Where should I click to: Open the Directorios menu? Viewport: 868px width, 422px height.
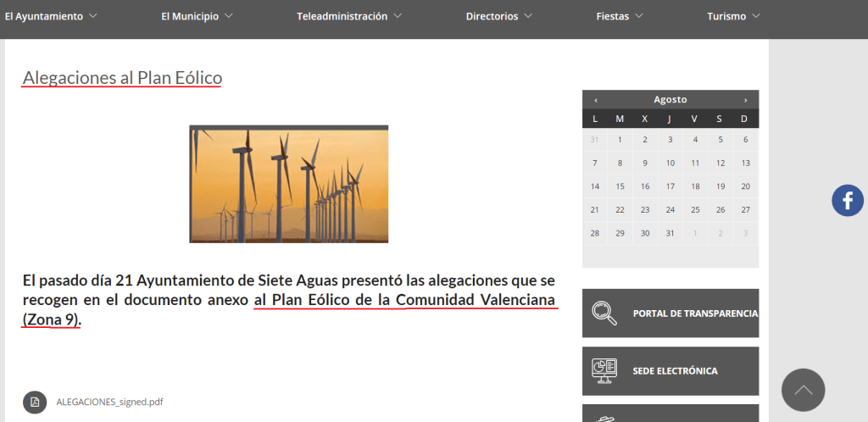coord(498,16)
